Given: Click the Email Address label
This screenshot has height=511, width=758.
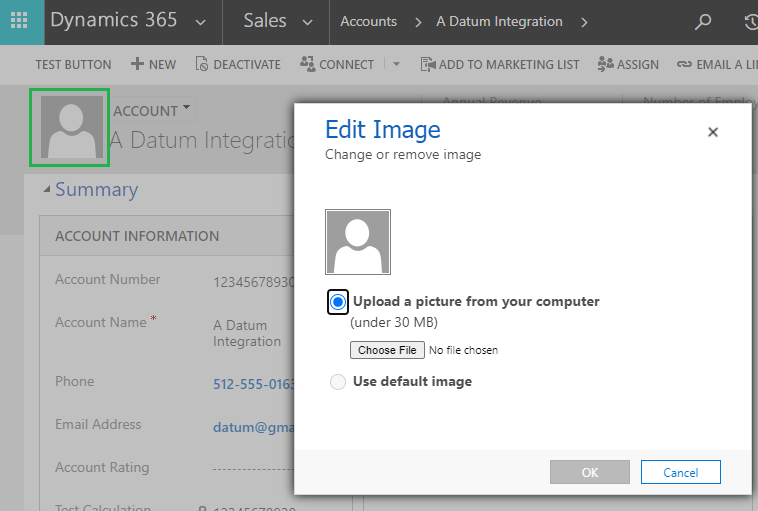Looking at the screenshot, I should click(98, 424).
